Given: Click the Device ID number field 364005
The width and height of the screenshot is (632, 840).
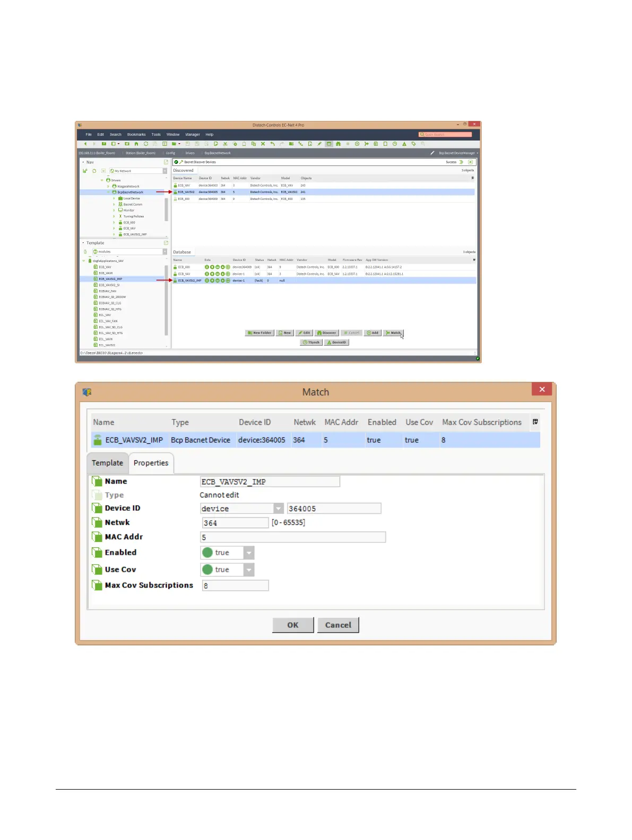Looking at the screenshot, I should click(x=334, y=509).
